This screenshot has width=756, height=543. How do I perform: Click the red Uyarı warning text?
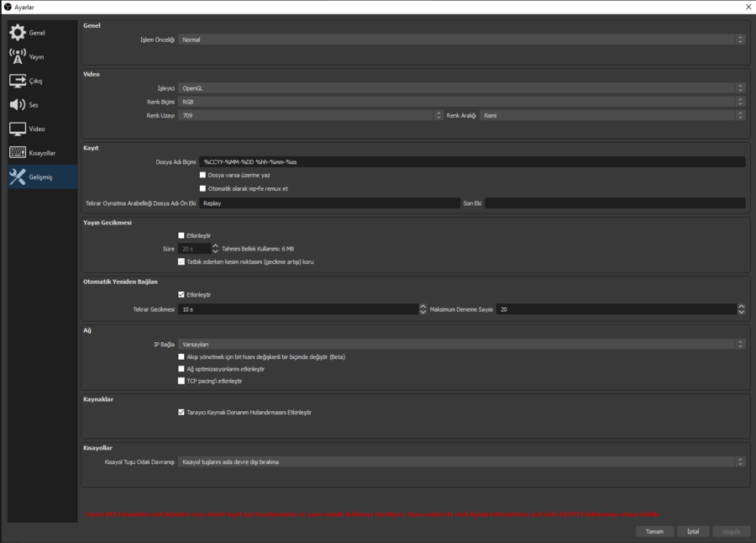pos(373,514)
